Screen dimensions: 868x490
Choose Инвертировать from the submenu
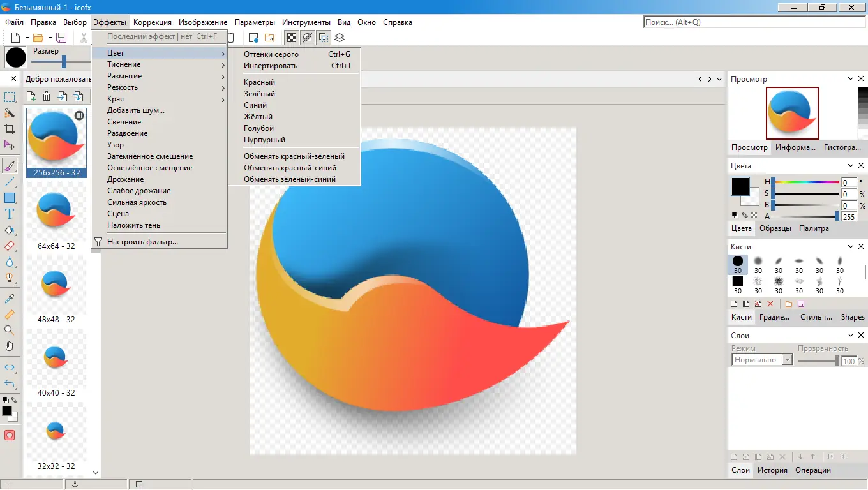tap(294, 66)
